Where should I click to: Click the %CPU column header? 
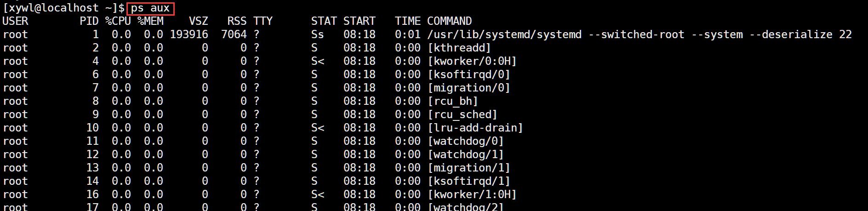pyautogui.click(x=118, y=21)
